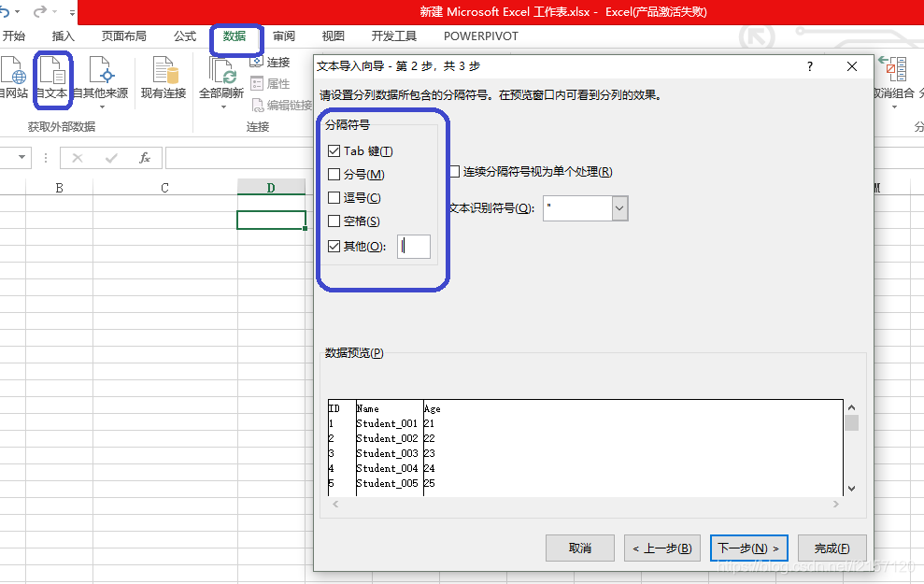Check the 逗号 comma delimiter box
924x584 pixels.
pyautogui.click(x=334, y=197)
